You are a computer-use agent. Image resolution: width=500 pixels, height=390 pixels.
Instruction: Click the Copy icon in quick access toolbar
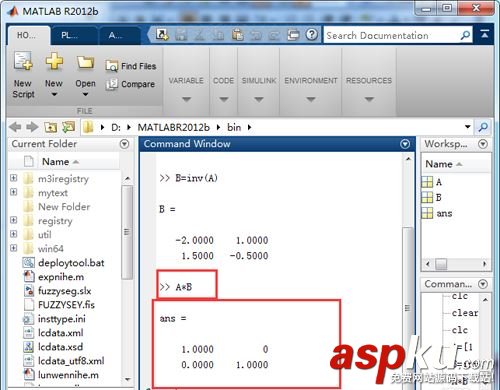click(x=218, y=35)
